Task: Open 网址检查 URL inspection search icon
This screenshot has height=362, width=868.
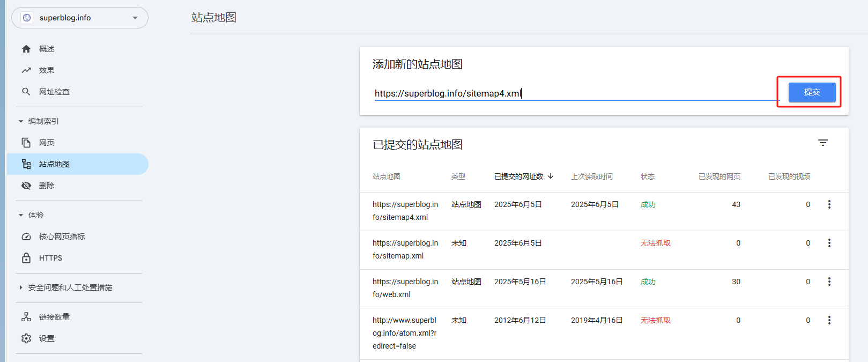Action: coord(26,92)
